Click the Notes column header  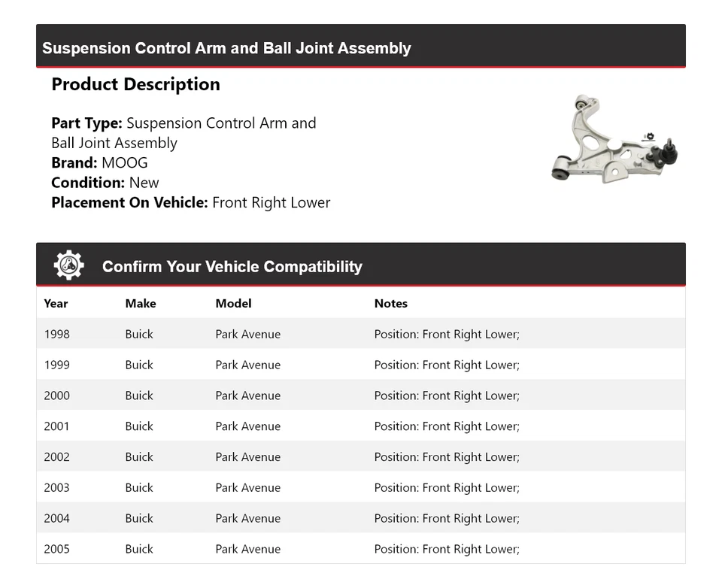click(x=390, y=304)
